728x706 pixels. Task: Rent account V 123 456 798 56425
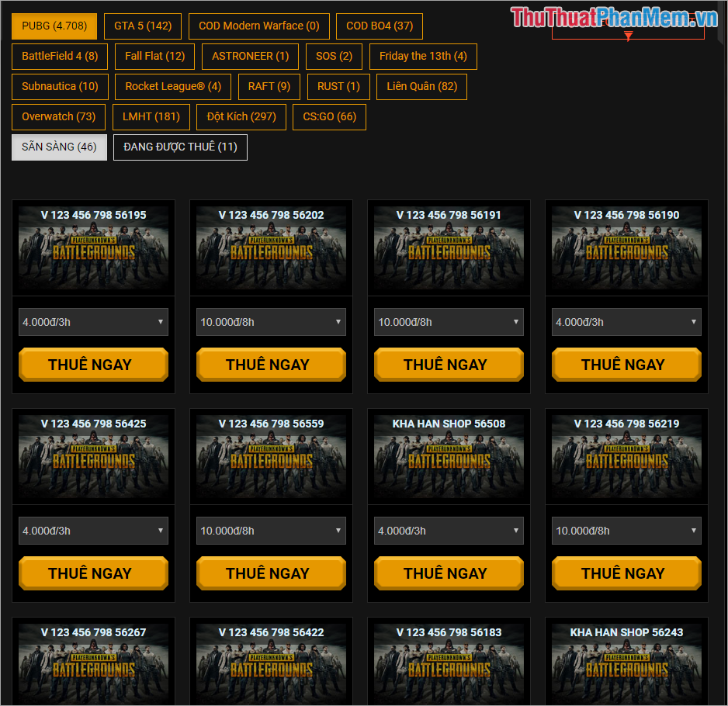click(x=93, y=573)
